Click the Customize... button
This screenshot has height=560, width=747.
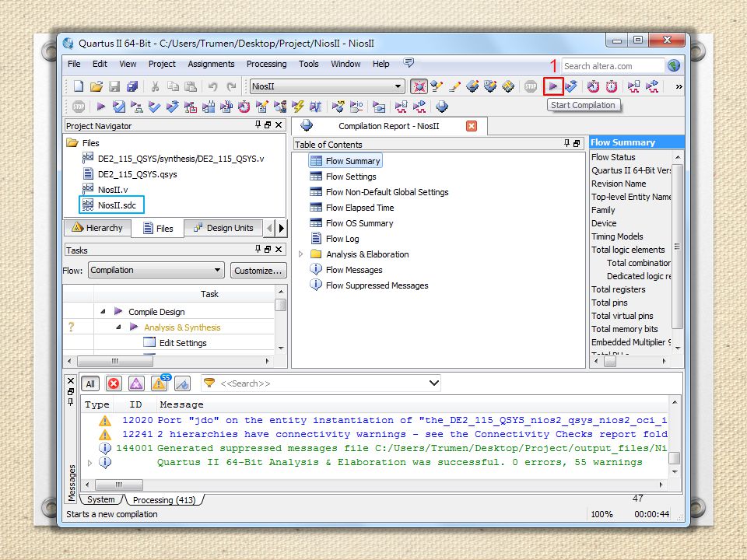click(258, 271)
